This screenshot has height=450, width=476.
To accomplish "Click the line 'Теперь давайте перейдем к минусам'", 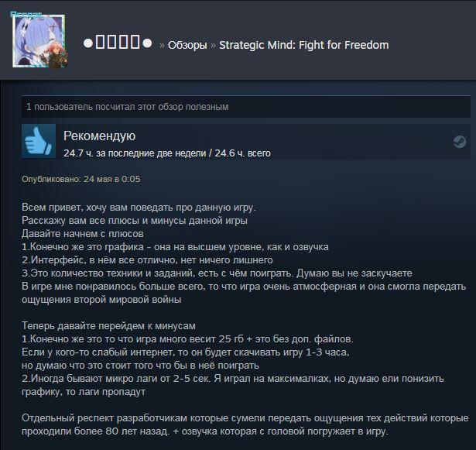I will click(108, 326).
